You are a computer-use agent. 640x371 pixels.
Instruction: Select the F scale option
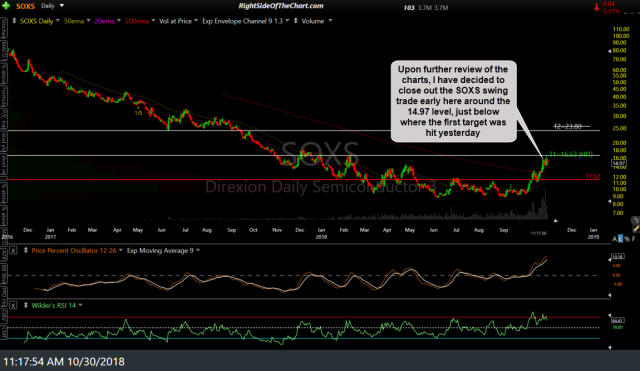[633, 239]
